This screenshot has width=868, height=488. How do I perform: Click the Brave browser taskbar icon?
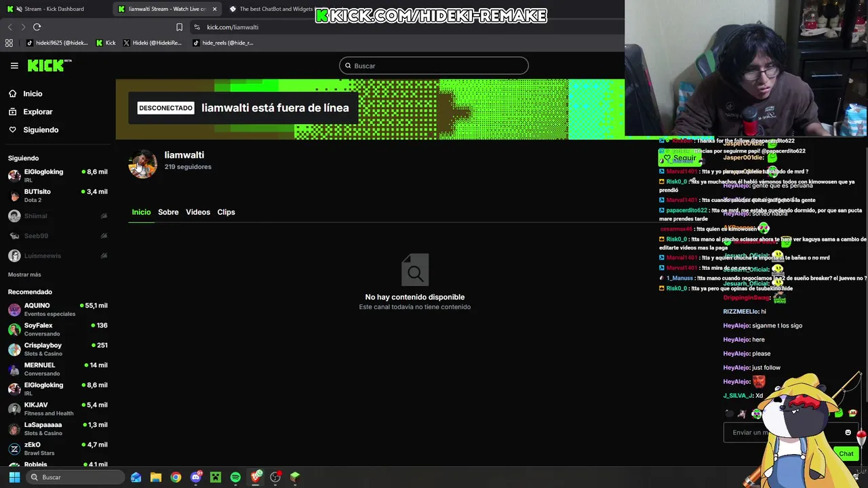tap(256, 477)
